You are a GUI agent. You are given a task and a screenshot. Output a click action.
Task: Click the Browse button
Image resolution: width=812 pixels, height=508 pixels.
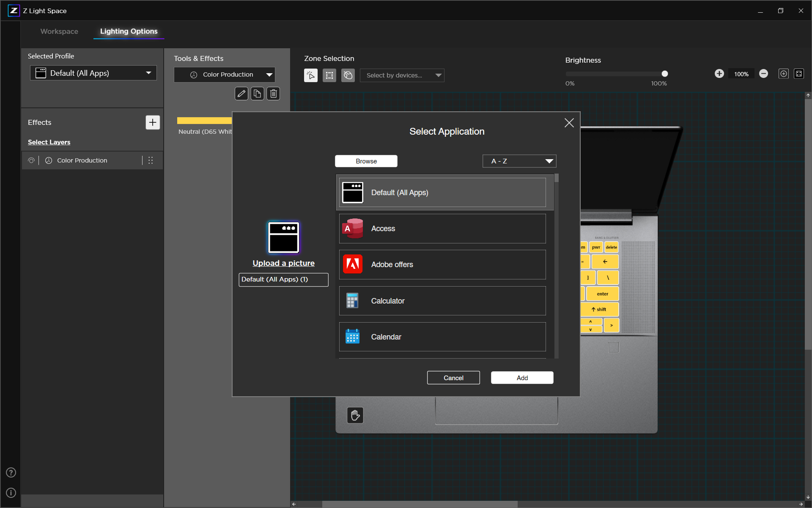(x=366, y=161)
